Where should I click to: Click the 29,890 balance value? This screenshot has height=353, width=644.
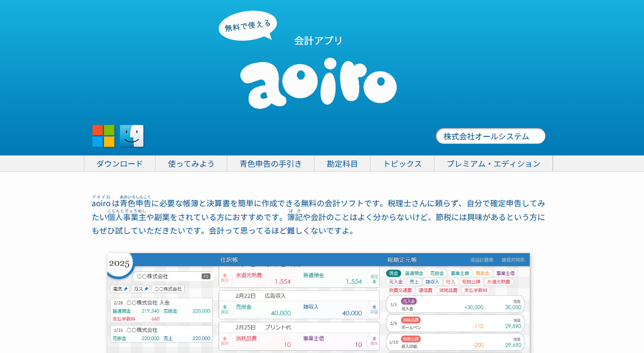tap(513, 326)
